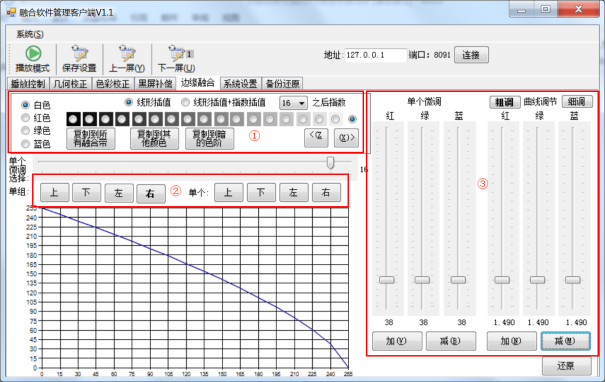Click the 地址 input field showing 127.0.0.1
Image resolution: width=605 pixels, height=382 pixels.
tap(375, 55)
